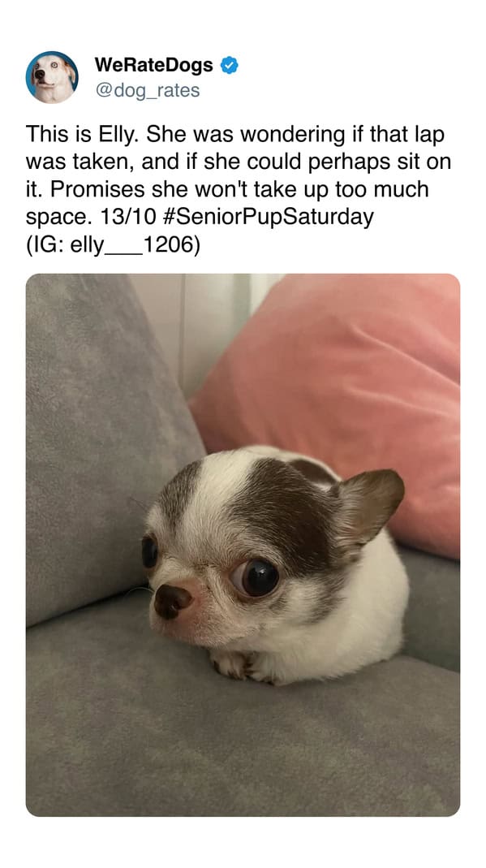Click Elly's nose in the photo

point(173,601)
